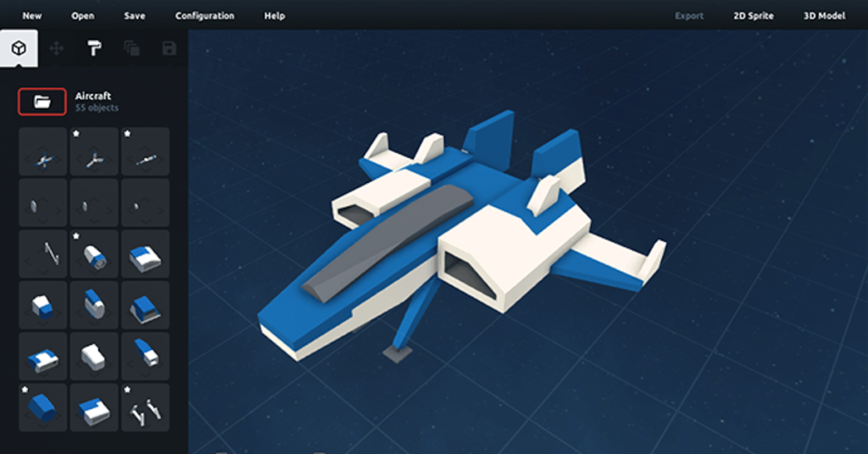Pick the pair of landing gear struts block

point(145,407)
